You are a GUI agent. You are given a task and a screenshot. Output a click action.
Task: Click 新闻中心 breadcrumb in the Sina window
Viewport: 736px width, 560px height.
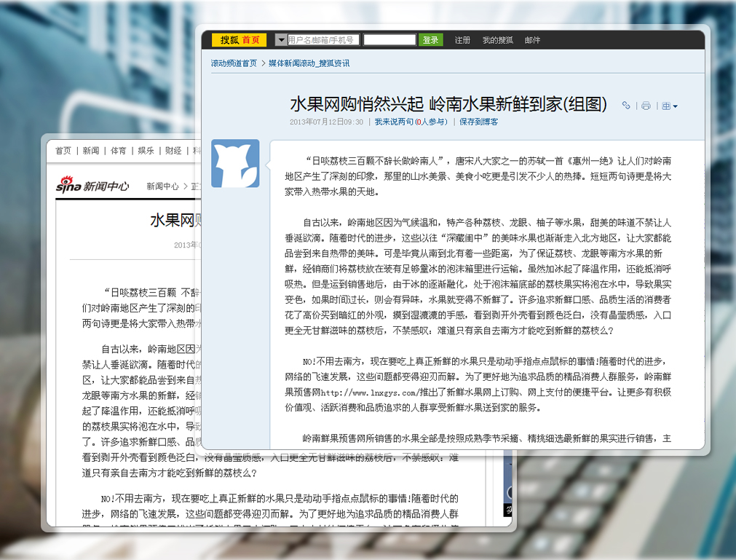click(x=162, y=186)
